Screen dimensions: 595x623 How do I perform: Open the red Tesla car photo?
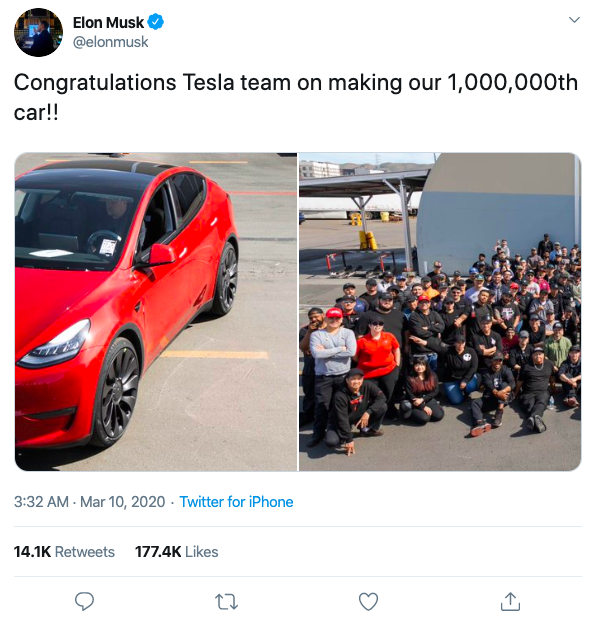(156, 312)
